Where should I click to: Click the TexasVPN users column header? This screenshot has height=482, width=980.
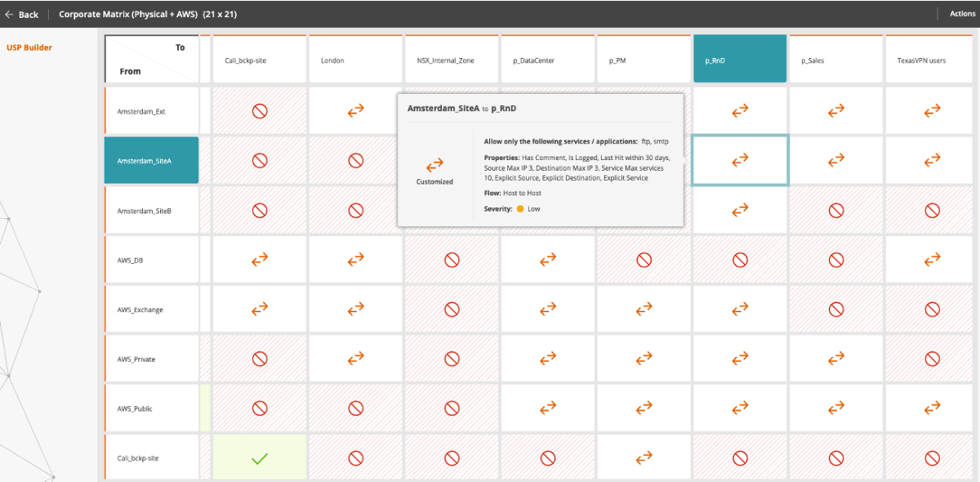(932, 60)
